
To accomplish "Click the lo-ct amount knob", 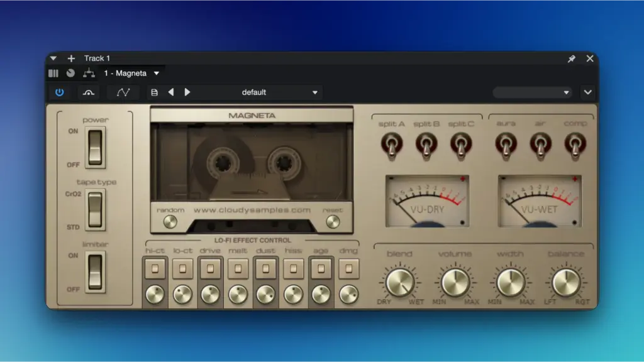I will (x=183, y=295).
